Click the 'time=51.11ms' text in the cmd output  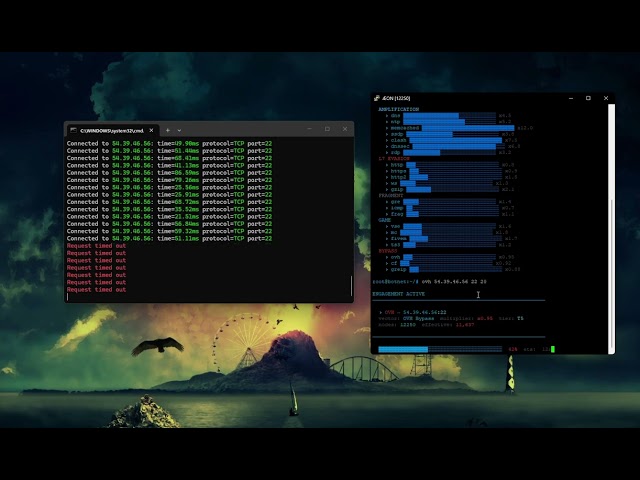pyautogui.click(x=178, y=239)
